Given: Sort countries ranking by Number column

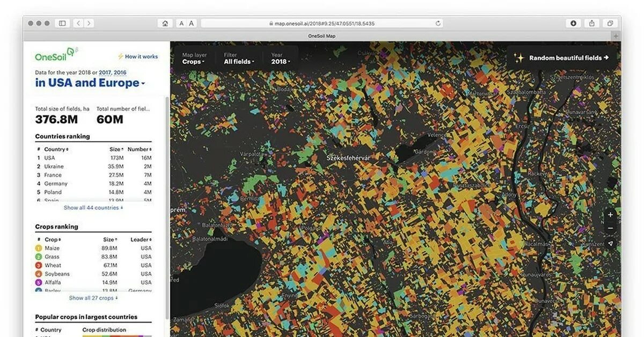Looking at the screenshot, I should [x=140, y=149].
